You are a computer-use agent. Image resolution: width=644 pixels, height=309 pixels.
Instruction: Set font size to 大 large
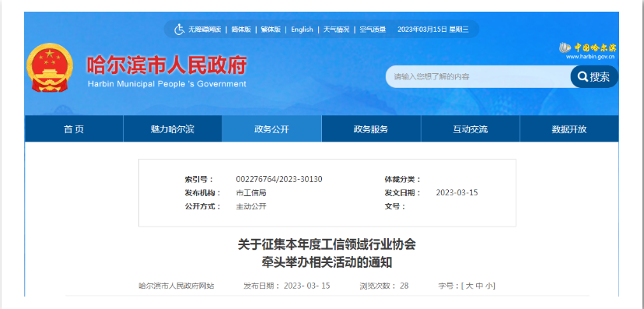pyautogui.click(x=469, y=286)
